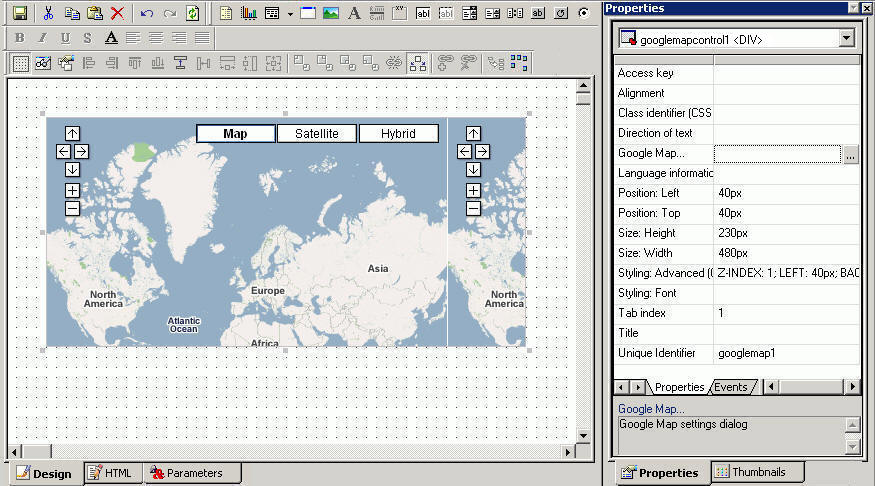Select the text 'A' label tool
Image resolution: width=875 pixels, height=486 pixels.
353,13
